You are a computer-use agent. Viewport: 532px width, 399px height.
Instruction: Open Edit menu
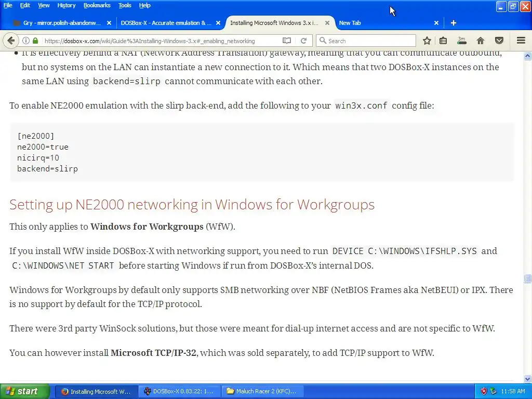[x=25, y=5]
